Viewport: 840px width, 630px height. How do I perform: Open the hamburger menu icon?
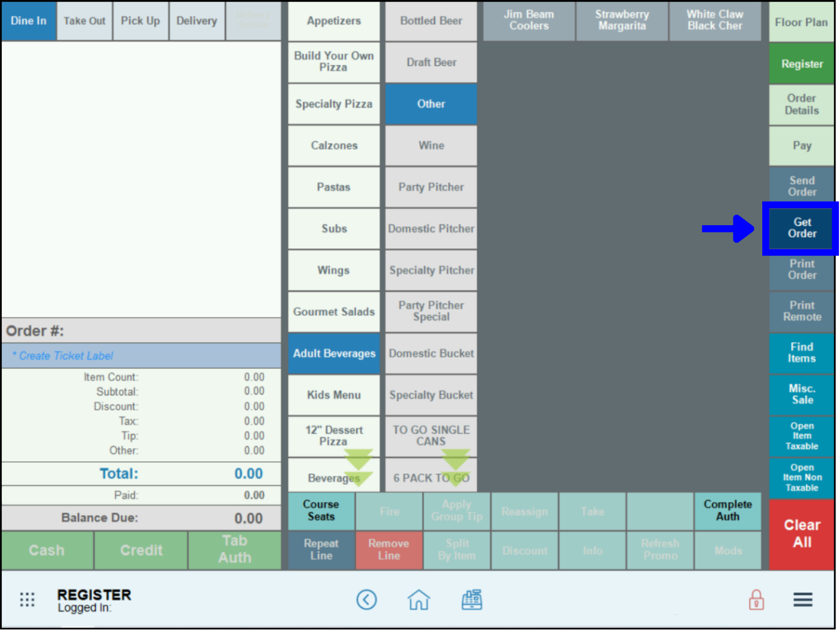803,600
